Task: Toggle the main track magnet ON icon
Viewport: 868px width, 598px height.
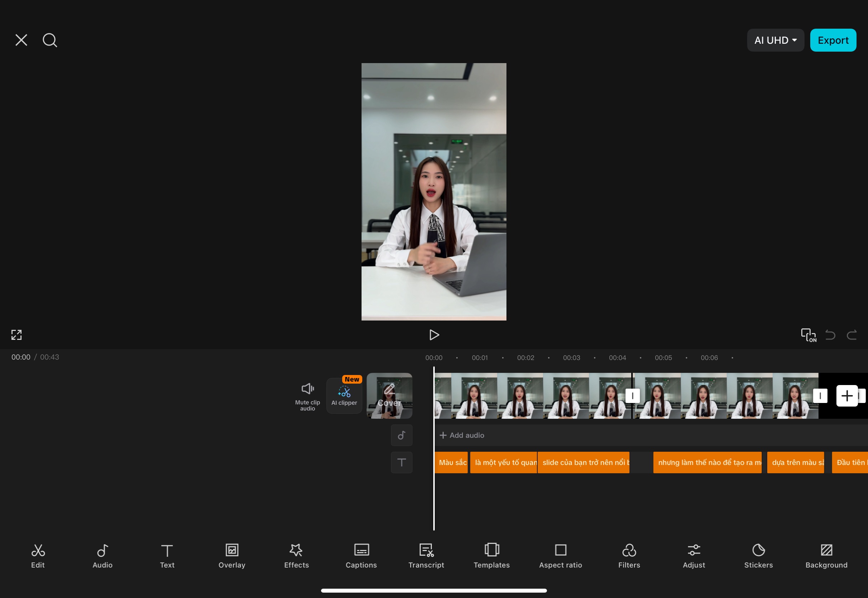Action: pos(808,335)
